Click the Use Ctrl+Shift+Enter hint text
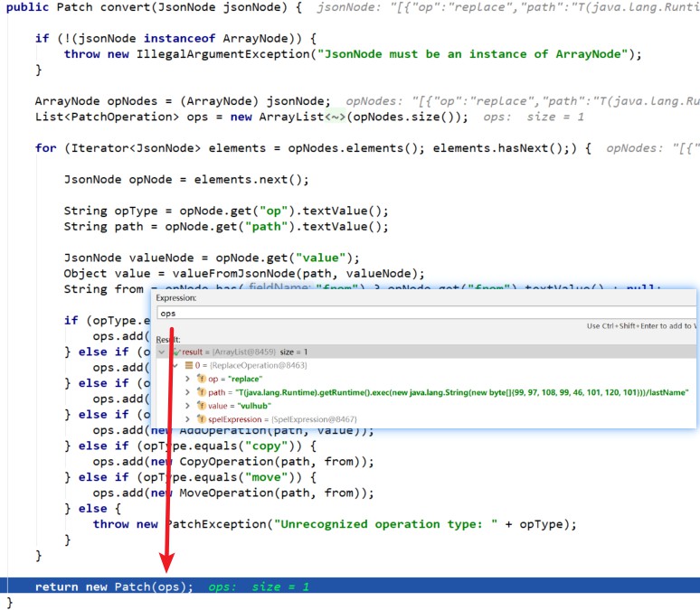This screenshot has height=610, width=700. pos(641,326)
